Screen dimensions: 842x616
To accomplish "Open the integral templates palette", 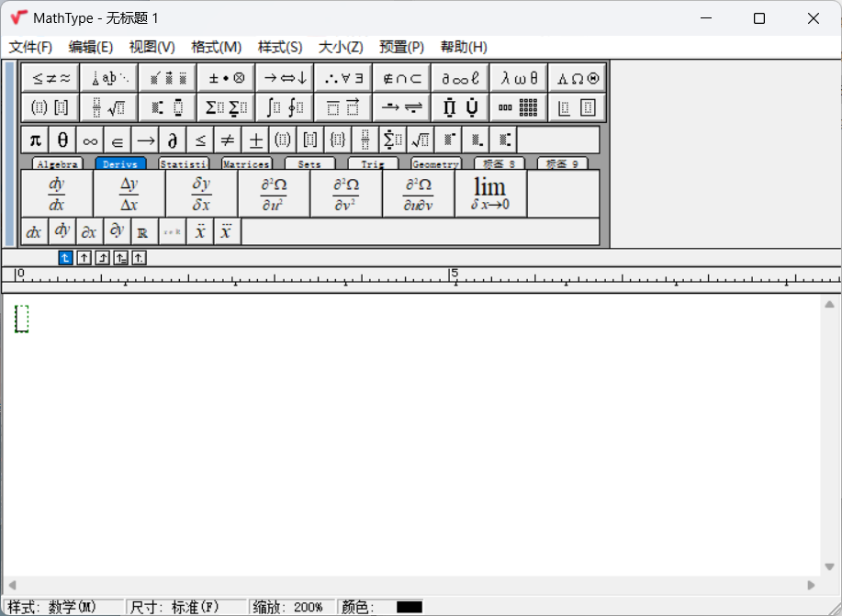I will (286, 108).
